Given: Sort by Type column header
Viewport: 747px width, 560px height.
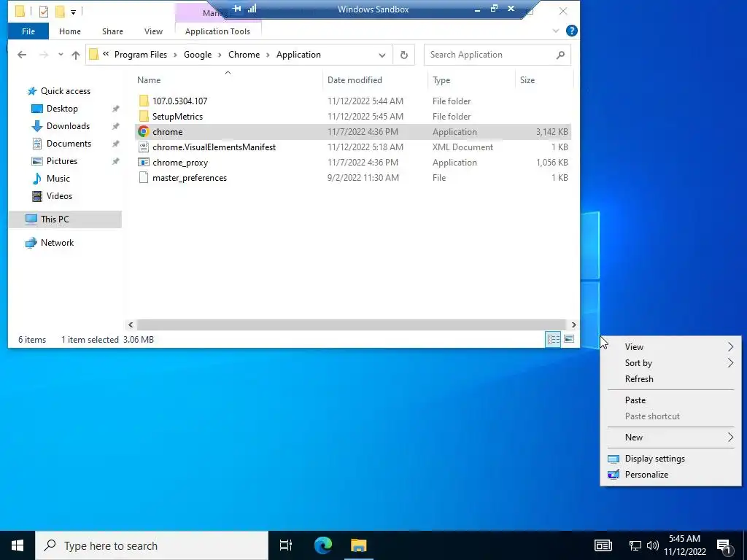Looking at the screenshot, I should tap(472, 80).
